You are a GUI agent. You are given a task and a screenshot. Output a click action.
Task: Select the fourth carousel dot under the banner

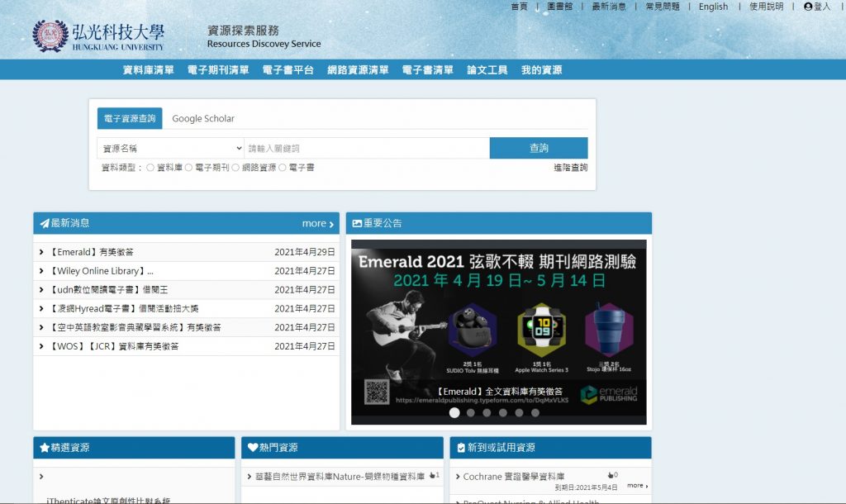503,413
